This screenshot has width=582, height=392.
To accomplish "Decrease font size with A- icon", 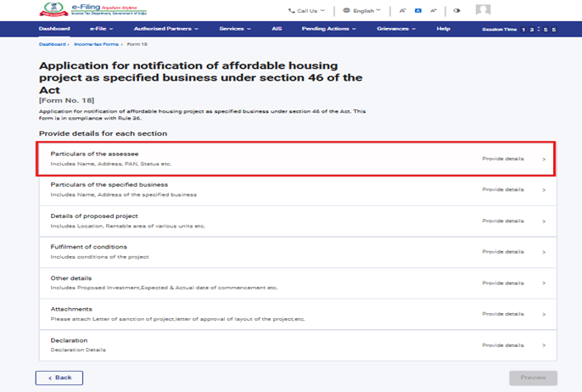I will coord(402,11).
